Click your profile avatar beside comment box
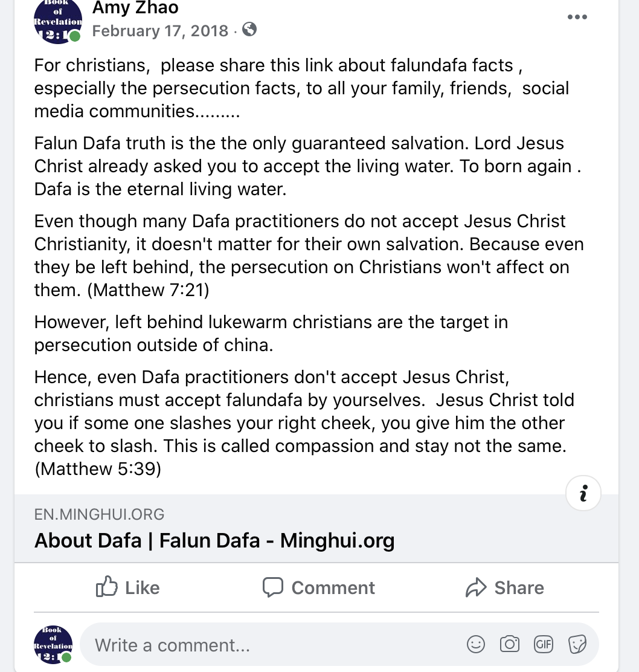 (53, 645)
